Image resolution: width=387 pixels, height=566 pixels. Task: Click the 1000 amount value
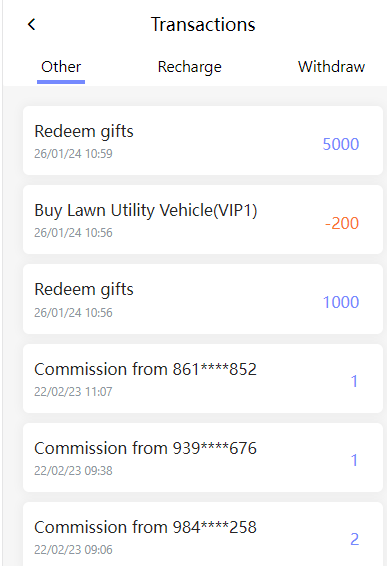click(341, 302)
